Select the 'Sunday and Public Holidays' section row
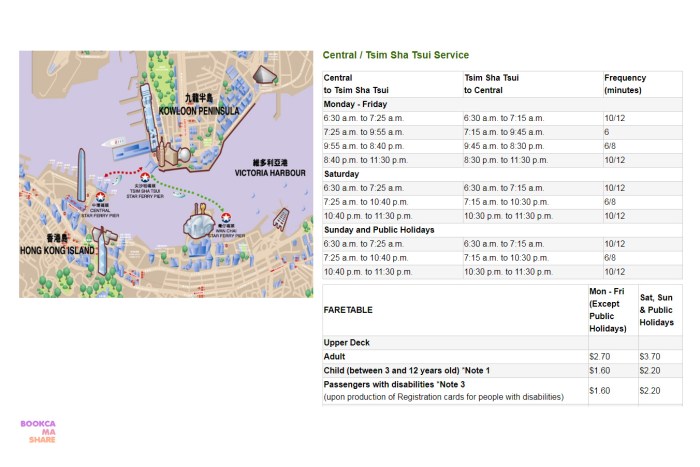This screenshot has height=467, width=700. [502, 230]
